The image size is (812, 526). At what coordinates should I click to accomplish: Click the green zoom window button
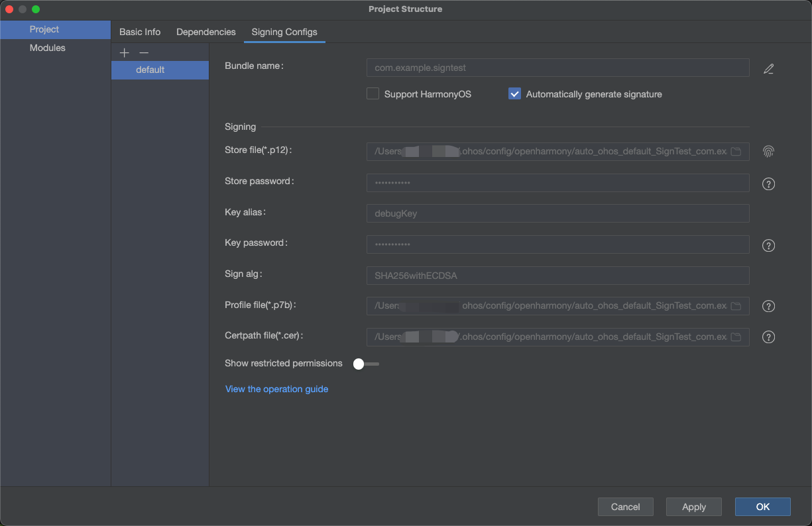pos(36,9)
